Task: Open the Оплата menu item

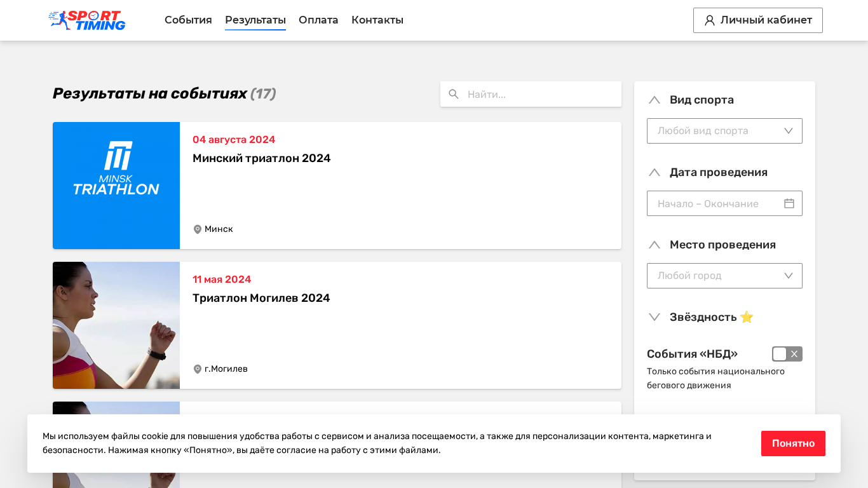Action: pyautogui.click(x=318, y=20)
